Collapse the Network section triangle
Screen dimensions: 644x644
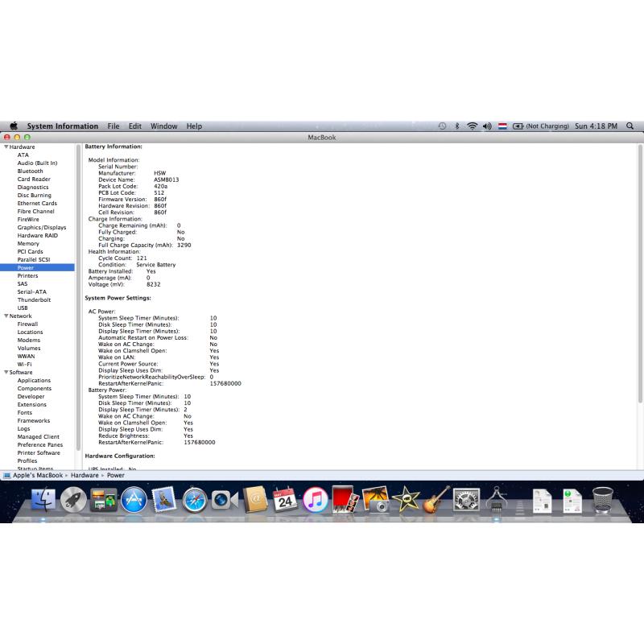(6, 316)
